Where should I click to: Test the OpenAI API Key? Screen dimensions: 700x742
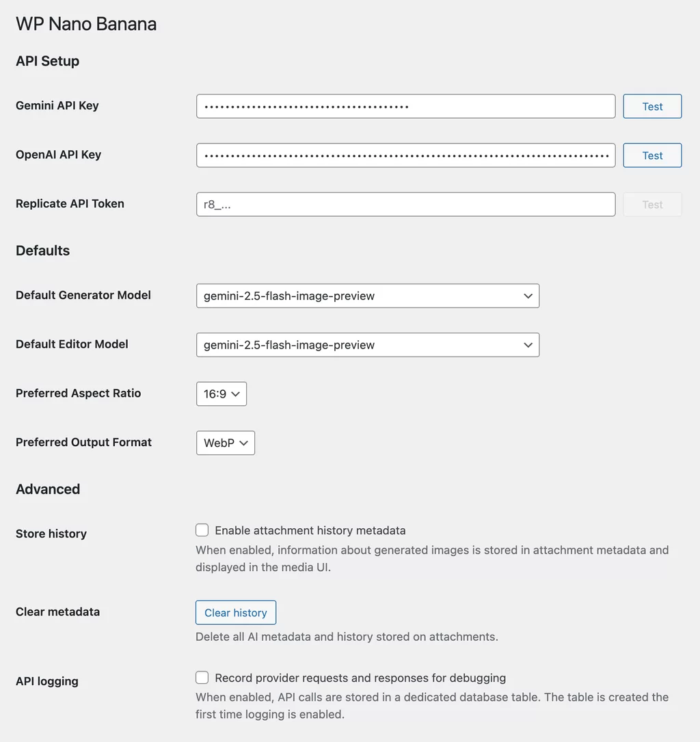point(651,155)
